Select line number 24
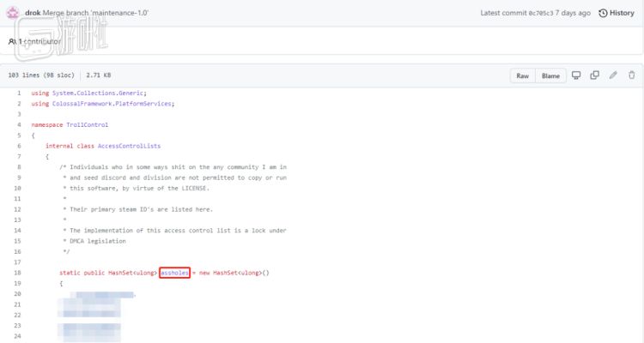This screenshot has width=644, height=343. tap(17, 336)
